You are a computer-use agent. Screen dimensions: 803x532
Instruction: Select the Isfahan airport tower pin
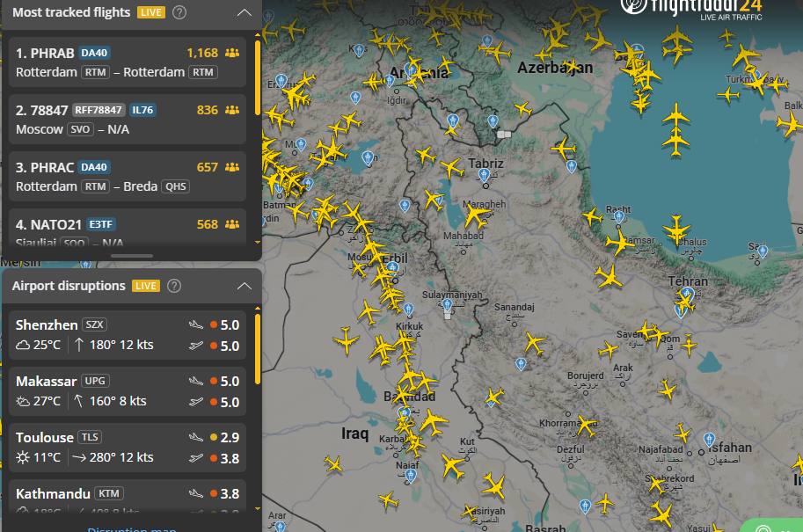(x=708, y=438)
